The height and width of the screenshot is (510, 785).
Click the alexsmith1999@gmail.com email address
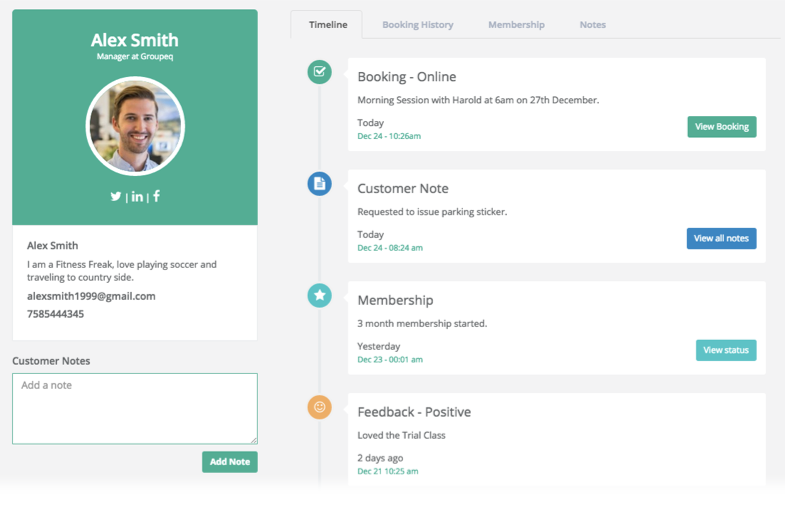(x=91, y=296)
